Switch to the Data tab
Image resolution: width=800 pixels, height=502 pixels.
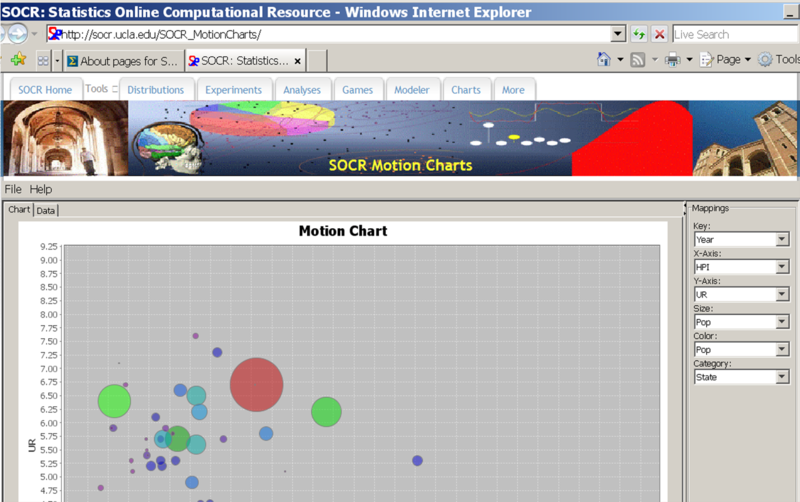45,210
